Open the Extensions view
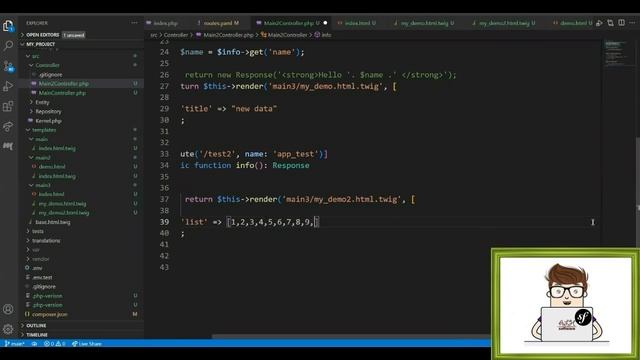 click(x=8, y=106)
